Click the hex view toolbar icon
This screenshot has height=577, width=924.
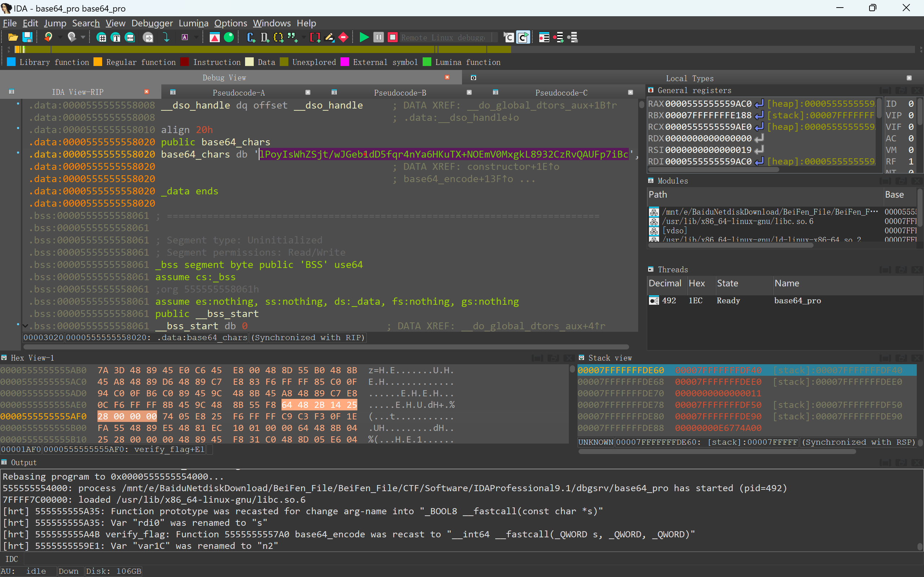[x=101, y=38]
